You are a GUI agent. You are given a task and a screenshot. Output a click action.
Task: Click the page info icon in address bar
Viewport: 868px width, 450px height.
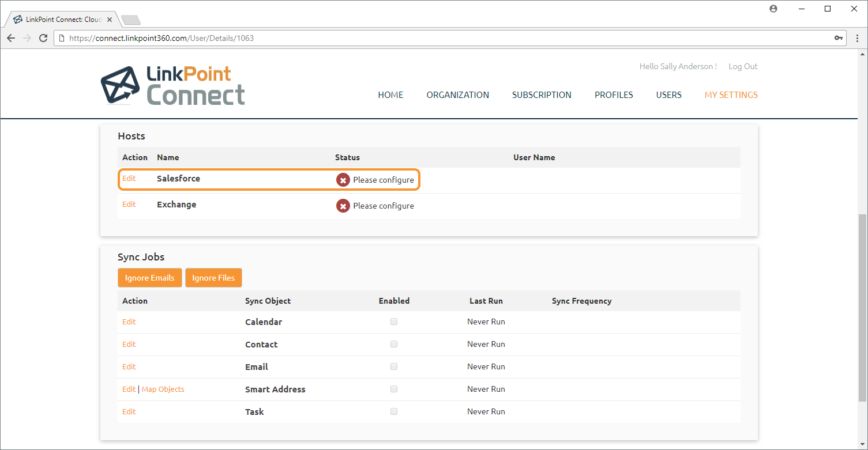tap(62, 38)
